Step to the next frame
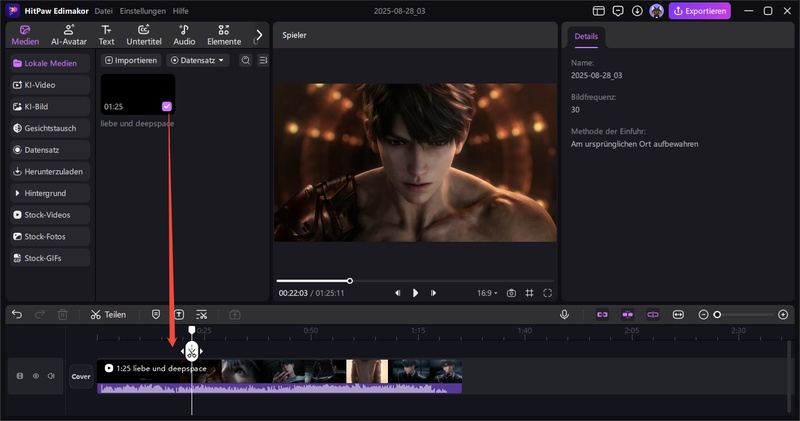The width and height of the screenshot is (800, 421). coord(433,293)
